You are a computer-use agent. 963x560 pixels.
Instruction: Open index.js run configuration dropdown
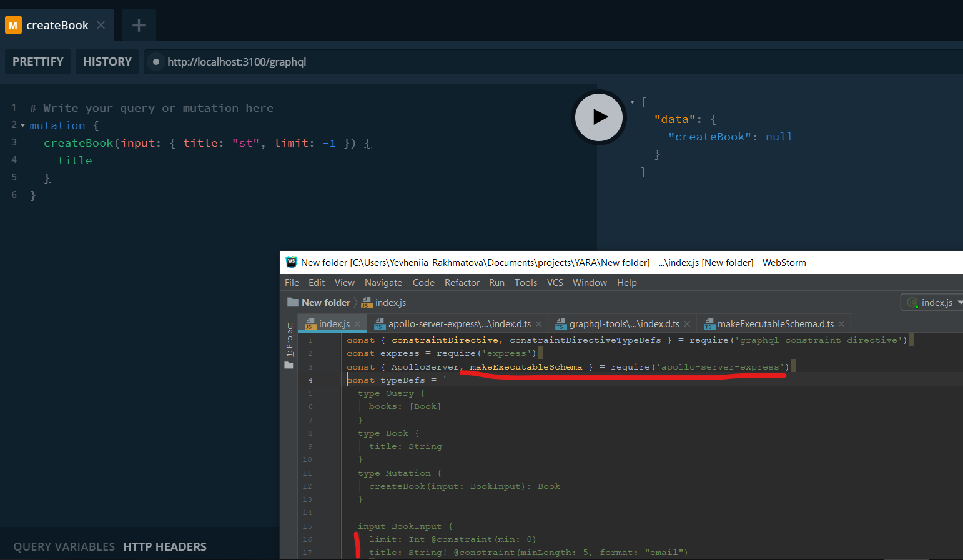933,302
